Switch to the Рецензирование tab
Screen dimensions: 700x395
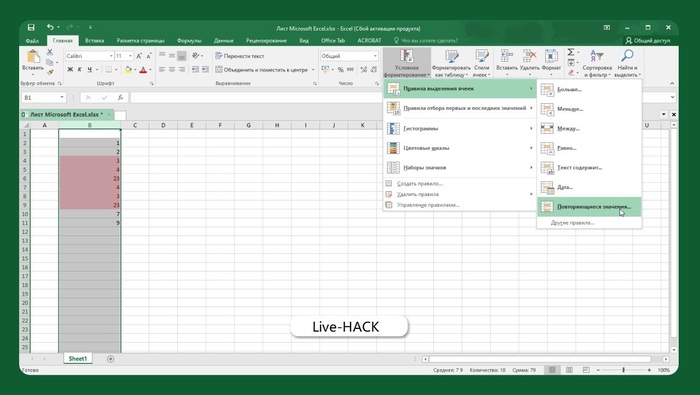[x=266, y=41]
